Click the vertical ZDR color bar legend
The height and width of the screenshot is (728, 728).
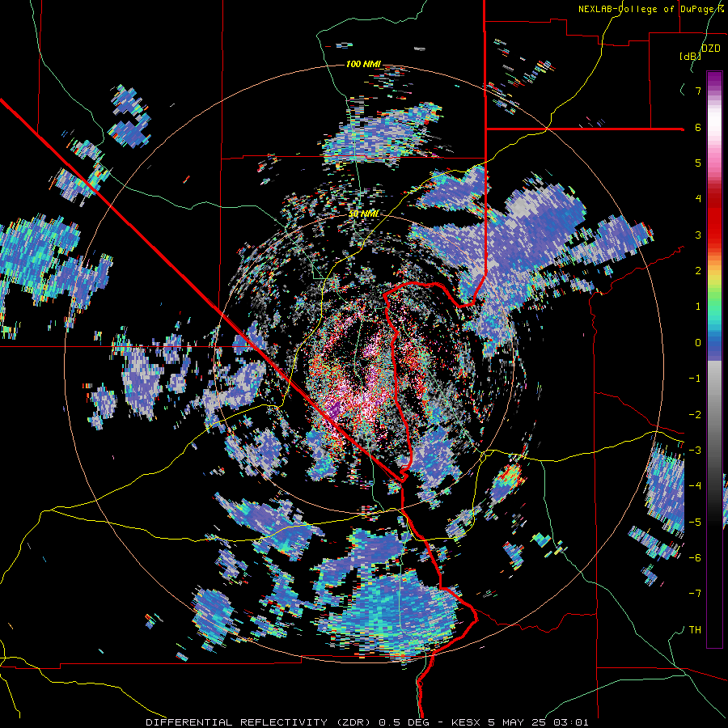(714, 359)
